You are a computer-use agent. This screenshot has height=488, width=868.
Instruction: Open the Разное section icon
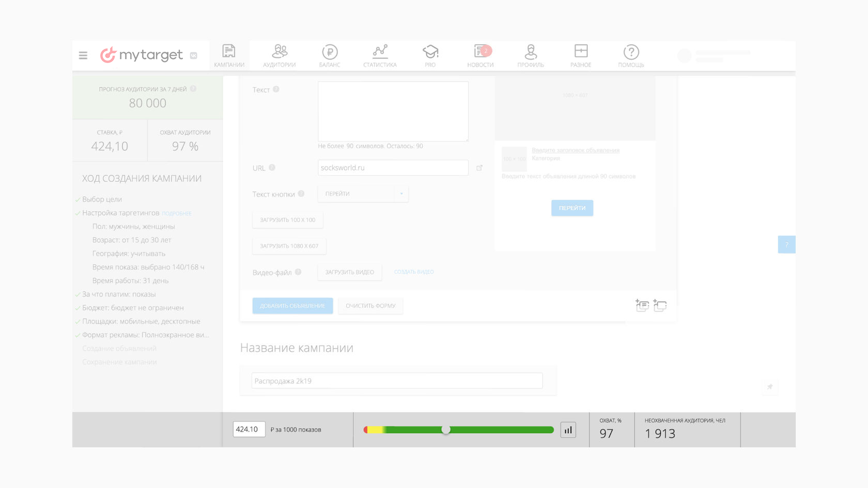(x=581, y=55)
